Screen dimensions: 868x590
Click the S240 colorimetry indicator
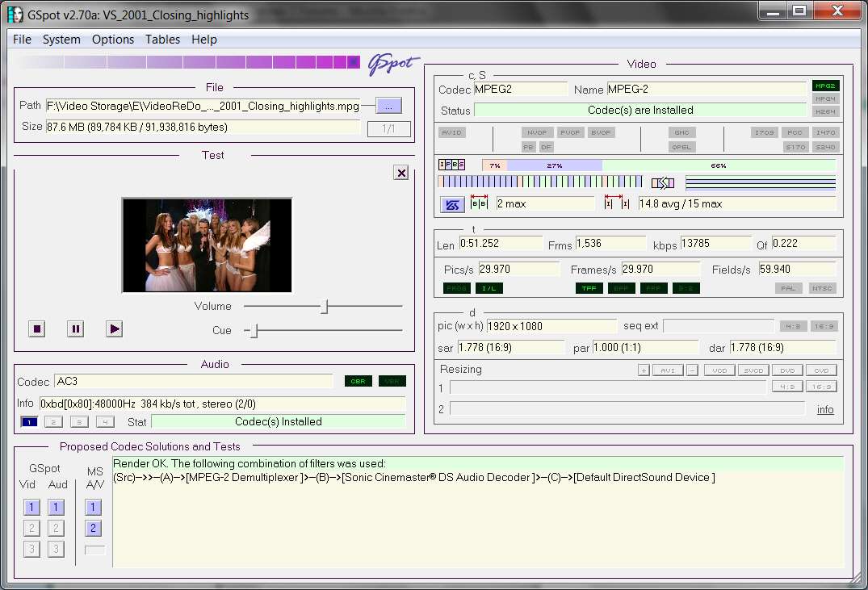(826, 147)
